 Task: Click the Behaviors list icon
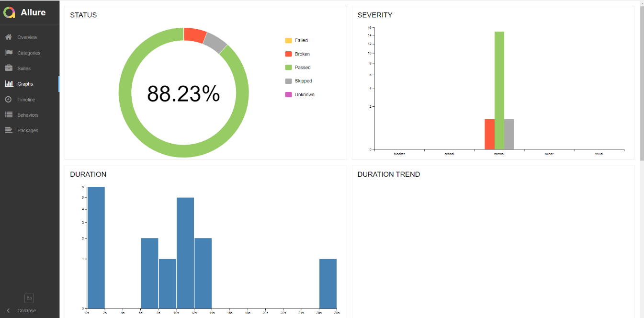pos(9,115)
